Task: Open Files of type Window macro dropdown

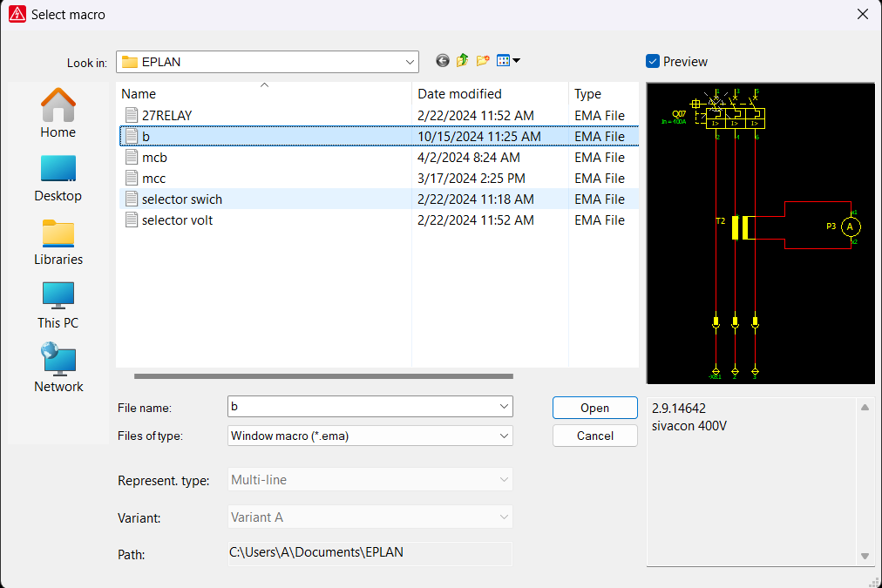Action: (504, 436)
